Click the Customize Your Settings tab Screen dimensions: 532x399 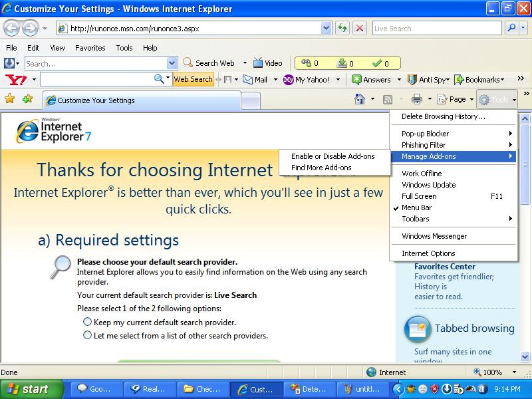tap(142, 100)
